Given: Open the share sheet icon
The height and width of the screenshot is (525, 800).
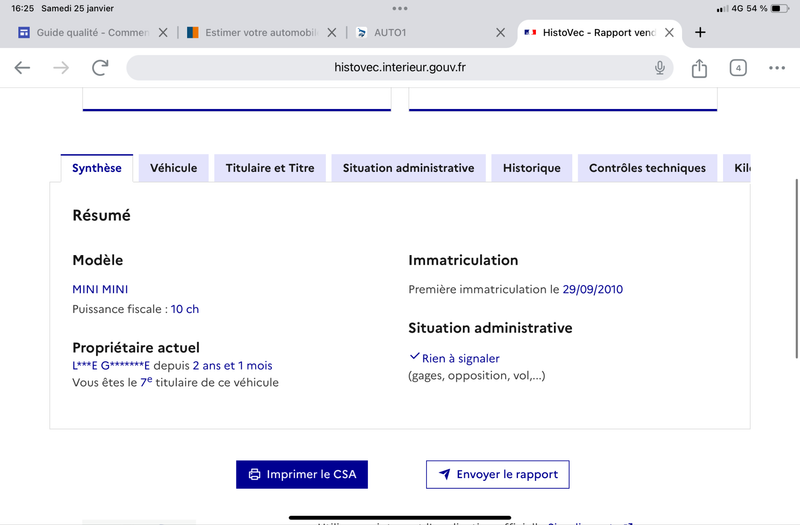Looking at the screenshot, I should click(699, 68).
